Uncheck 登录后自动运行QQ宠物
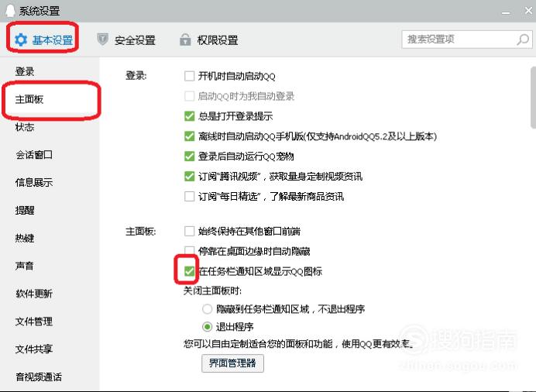The width and height of the screenshot is (536, 392). point(189,156)
